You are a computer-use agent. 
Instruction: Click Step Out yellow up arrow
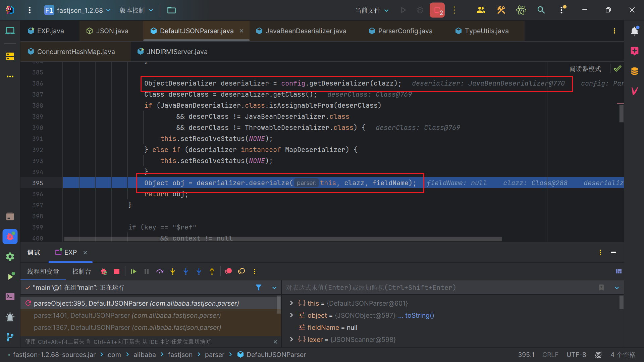[x=212, y=271]
